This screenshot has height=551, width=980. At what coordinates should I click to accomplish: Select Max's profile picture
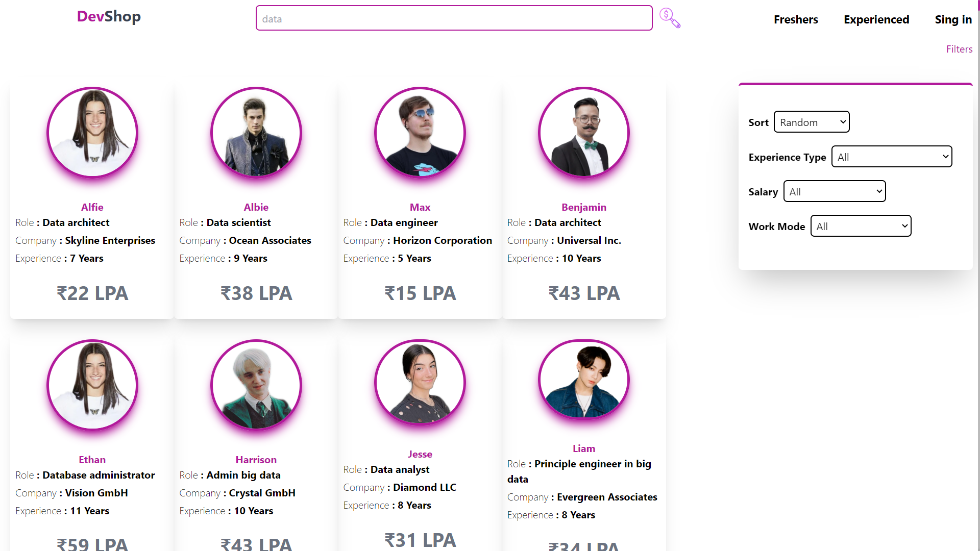click(420, 132)
